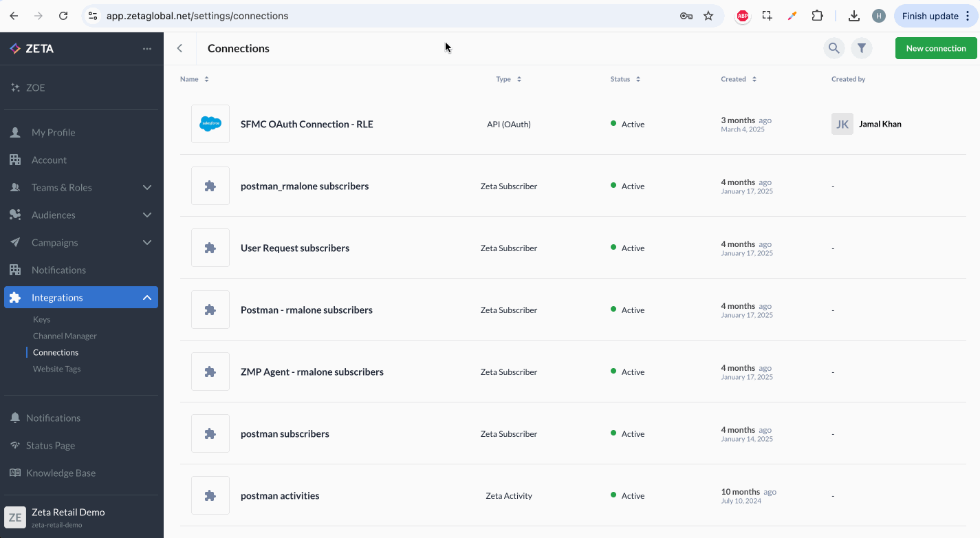Expand the Teams & Roles section
Image resolution: width=980 pixels, height=538 pixels.
coord(146,187)
